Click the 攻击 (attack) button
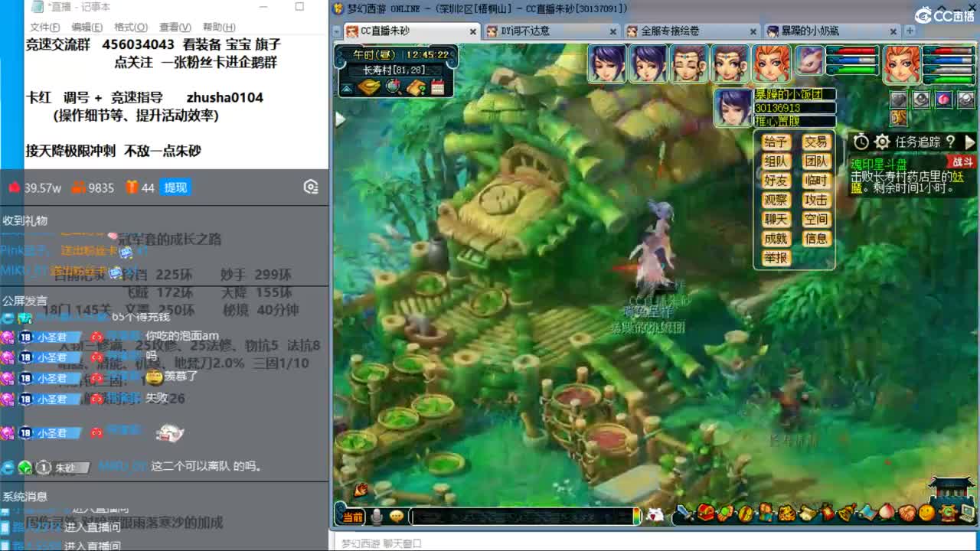Screen dimensions: 980x551 pyautogui.click(x=816, y=200)
